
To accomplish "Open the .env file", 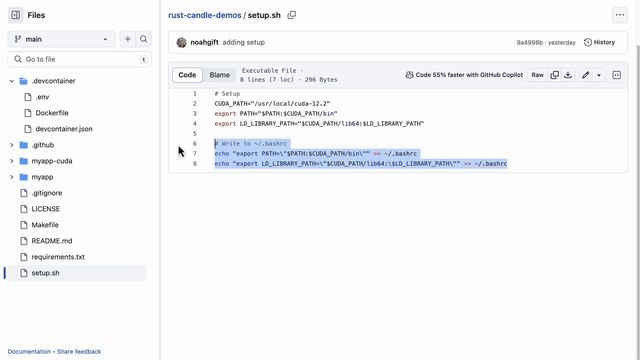I will tap(42, 97).
